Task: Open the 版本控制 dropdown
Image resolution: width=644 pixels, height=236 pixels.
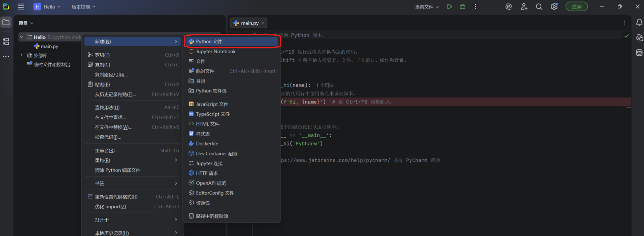Action: (83, 7)
